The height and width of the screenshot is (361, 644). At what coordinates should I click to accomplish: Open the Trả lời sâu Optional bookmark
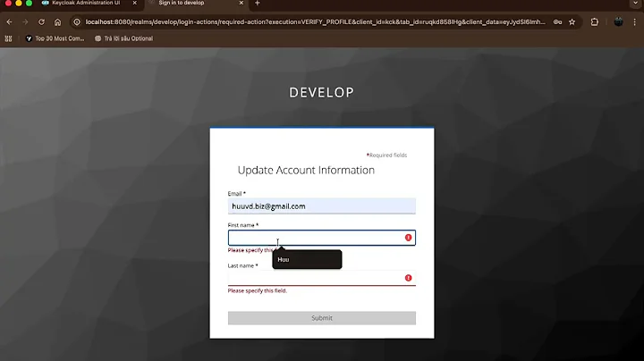[x=123, y=38]
